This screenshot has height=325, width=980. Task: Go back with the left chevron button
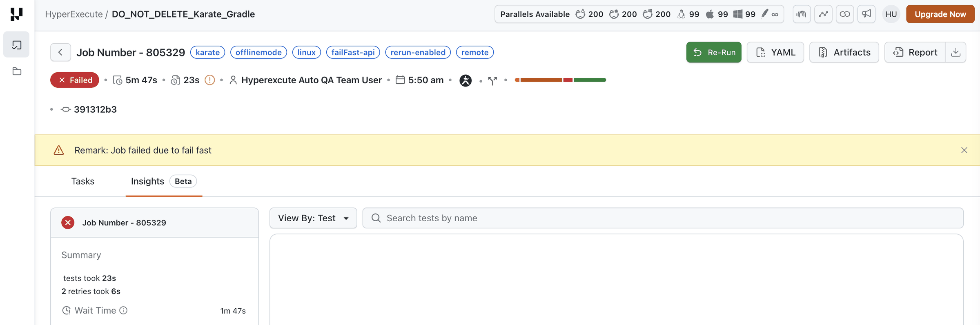pos(60,52)
